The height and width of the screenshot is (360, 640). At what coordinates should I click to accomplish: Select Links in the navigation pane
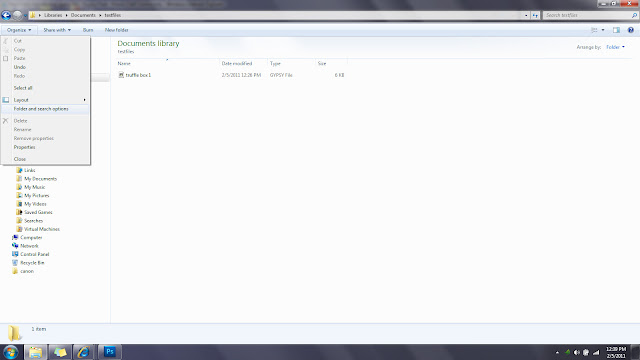point(30,170)
